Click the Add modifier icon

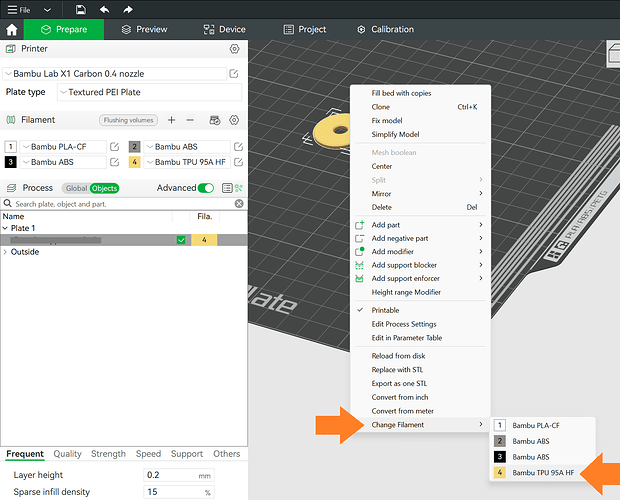click(x=359, y=251)
